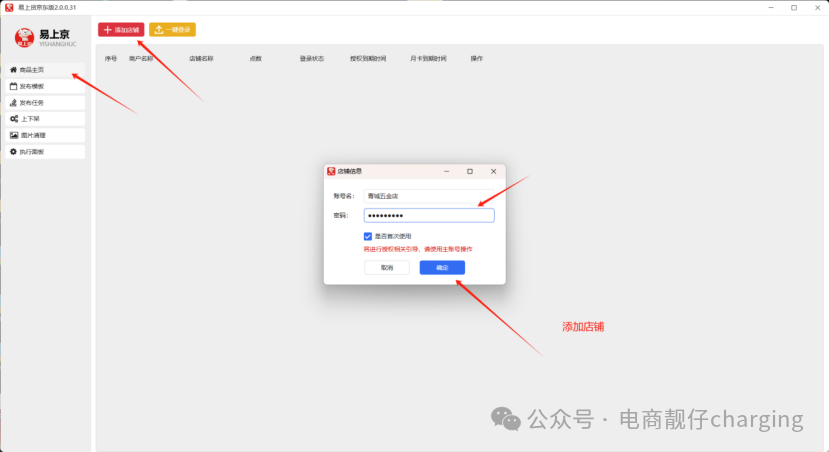
Task: Open the 执行面板 gear sidebar item
Action: coord(45,152)
